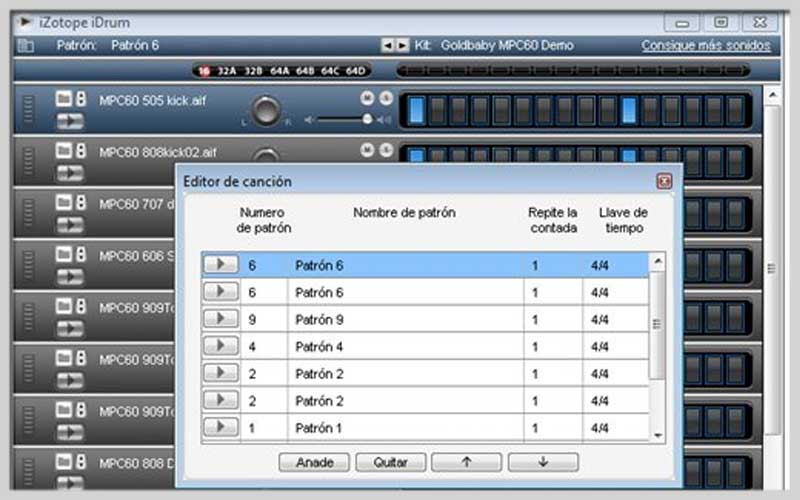Toggle the first lit step of 505 kick
The height and width of the screenshot is (500, 800).
(x=416, y=110)
